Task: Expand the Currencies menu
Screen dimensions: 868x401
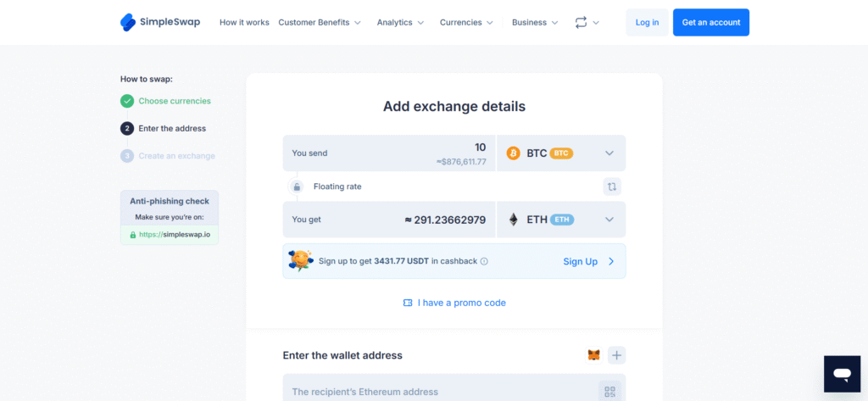Action: click(x=466, y=23)
